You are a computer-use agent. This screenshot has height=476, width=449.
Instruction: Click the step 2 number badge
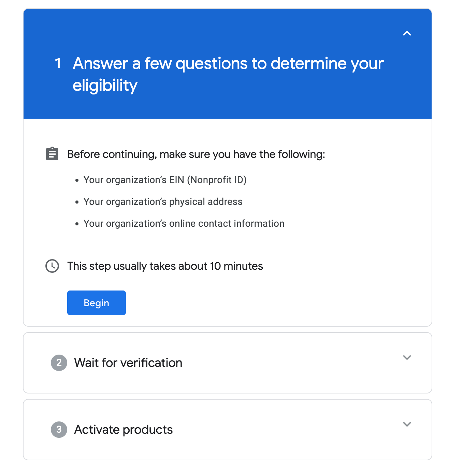tap(59, 362)
